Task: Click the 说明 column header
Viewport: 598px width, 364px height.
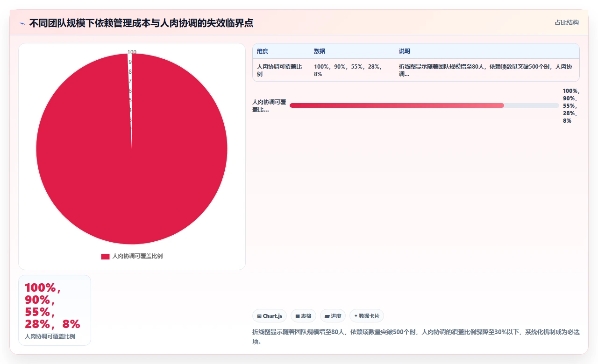Action: pos(405,51)
